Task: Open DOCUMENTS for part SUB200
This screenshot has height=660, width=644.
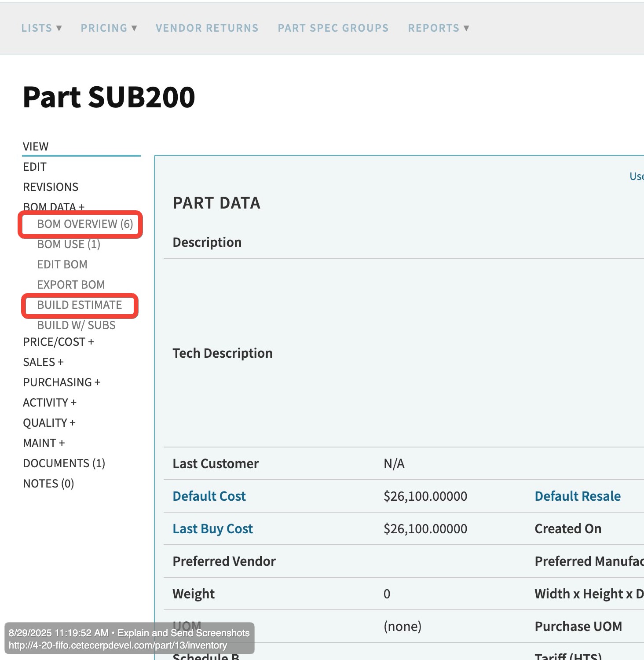Action: click(x=64, y=463)
